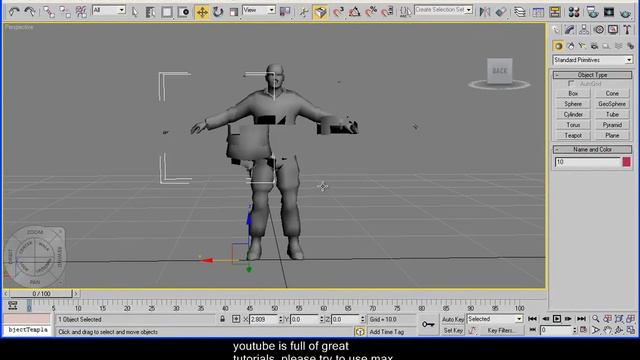Select the Cameras category icon

pos(594,46)
